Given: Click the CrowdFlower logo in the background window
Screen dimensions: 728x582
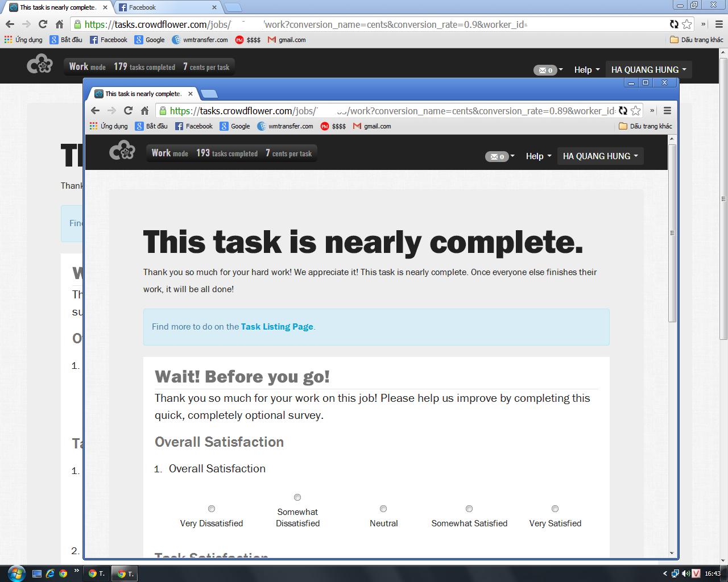Looking at the screenshot, I should pyautogui.click(x=40, y=65).
